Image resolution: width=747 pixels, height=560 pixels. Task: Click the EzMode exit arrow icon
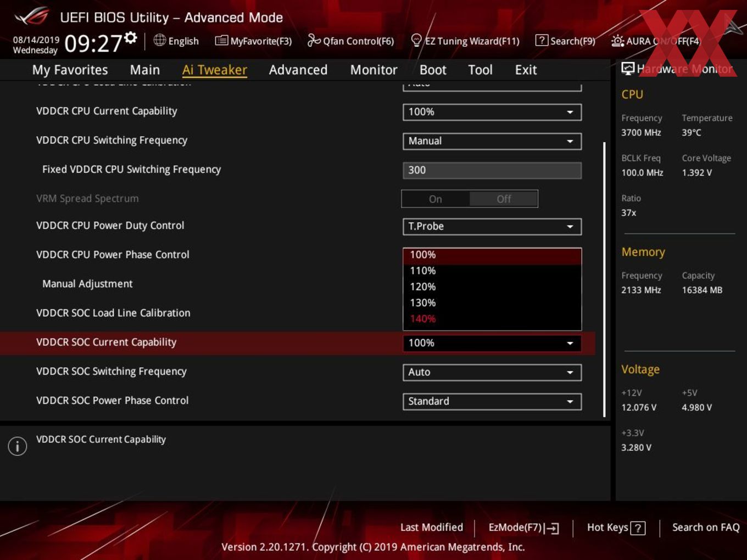(x=552, y=528)
